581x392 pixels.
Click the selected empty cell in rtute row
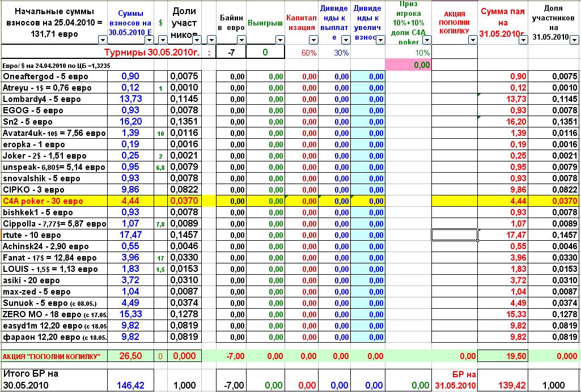pos(455,235)
